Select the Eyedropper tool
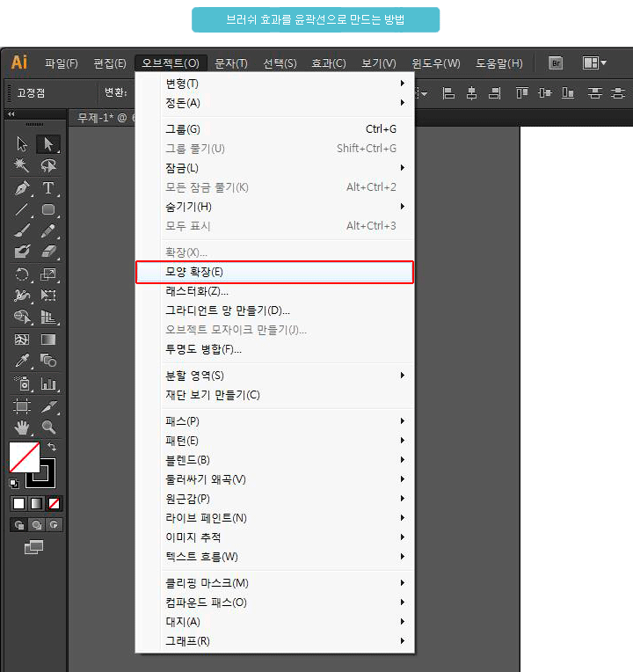The width and height of the screenshot is (633, 672). pyautogui.click(x=22, y=361)
